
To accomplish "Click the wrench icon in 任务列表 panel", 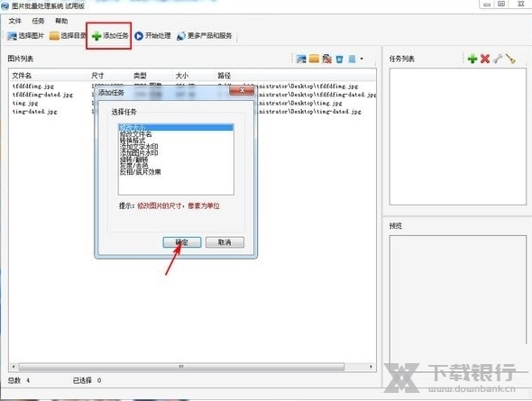I will point(498,59).
